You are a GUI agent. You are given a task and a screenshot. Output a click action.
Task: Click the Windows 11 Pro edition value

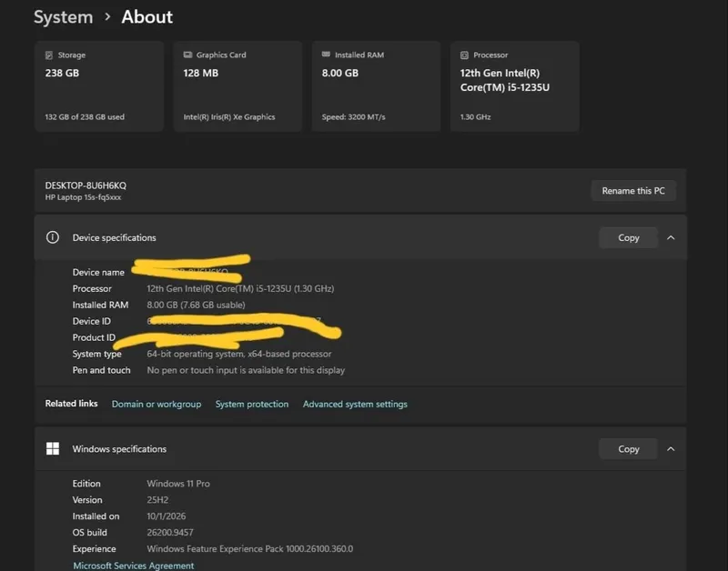pos(178,484)
